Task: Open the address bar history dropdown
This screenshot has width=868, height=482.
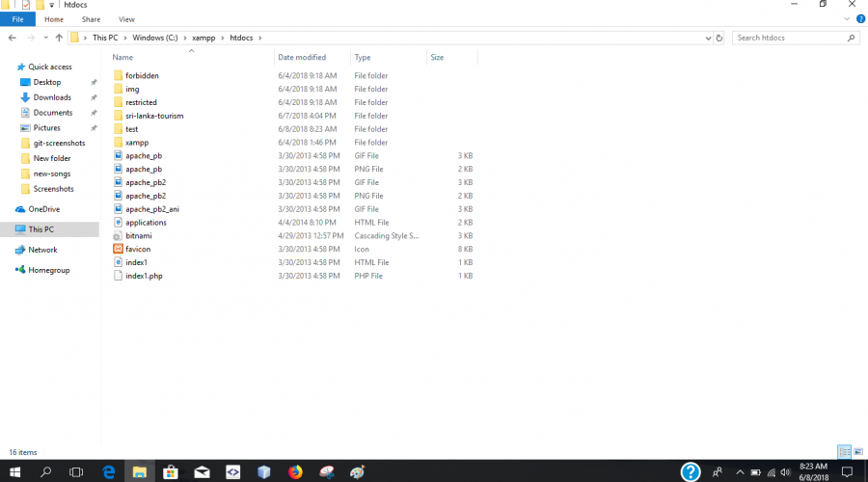Action: pos(707,38)
